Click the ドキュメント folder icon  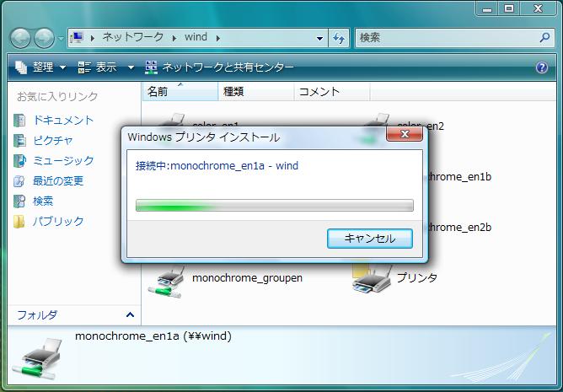click(19, 121)
